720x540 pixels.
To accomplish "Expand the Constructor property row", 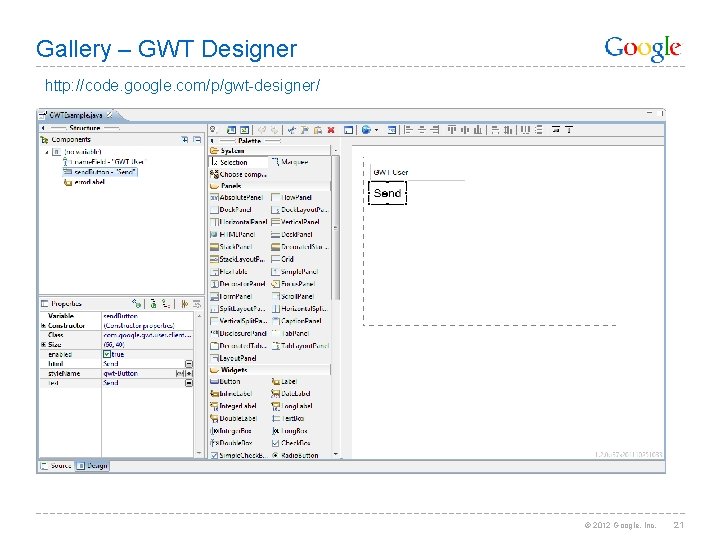I will [x=43, y=326].
